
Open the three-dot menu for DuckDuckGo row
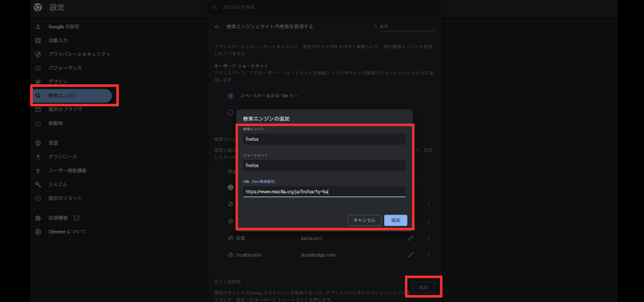click(x=429, y=255)
